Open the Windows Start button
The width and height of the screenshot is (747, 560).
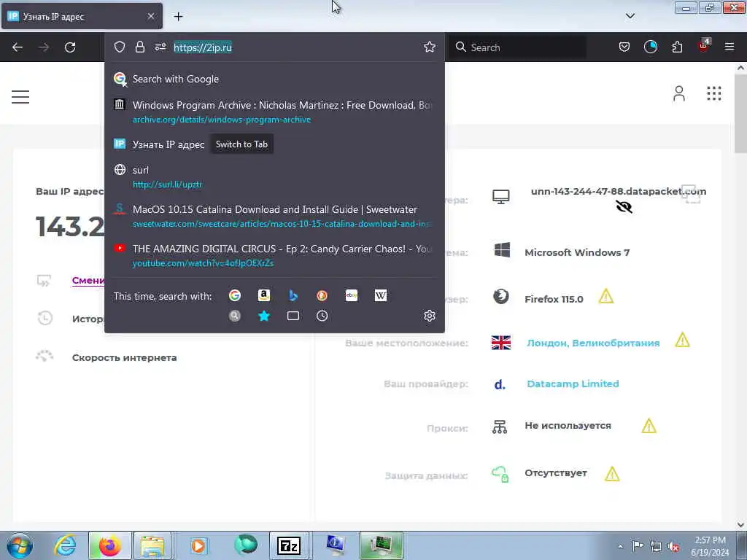[x=20, y=545]
